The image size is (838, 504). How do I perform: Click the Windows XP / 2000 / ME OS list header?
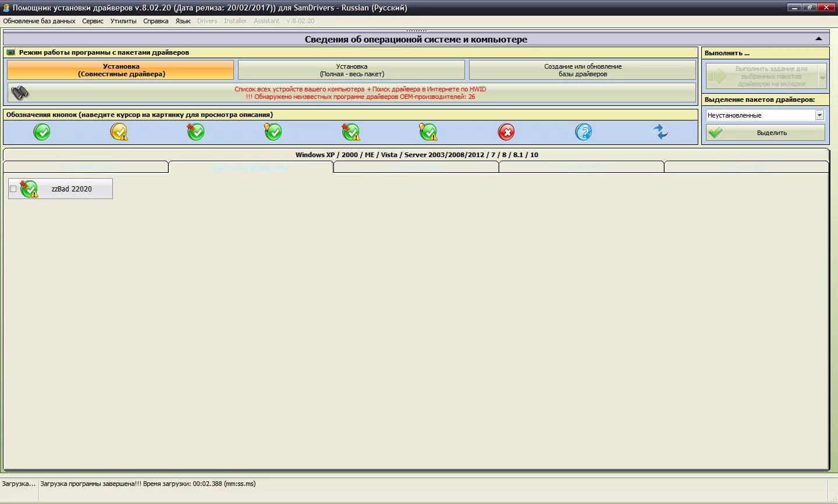click(x=417, y=155)
